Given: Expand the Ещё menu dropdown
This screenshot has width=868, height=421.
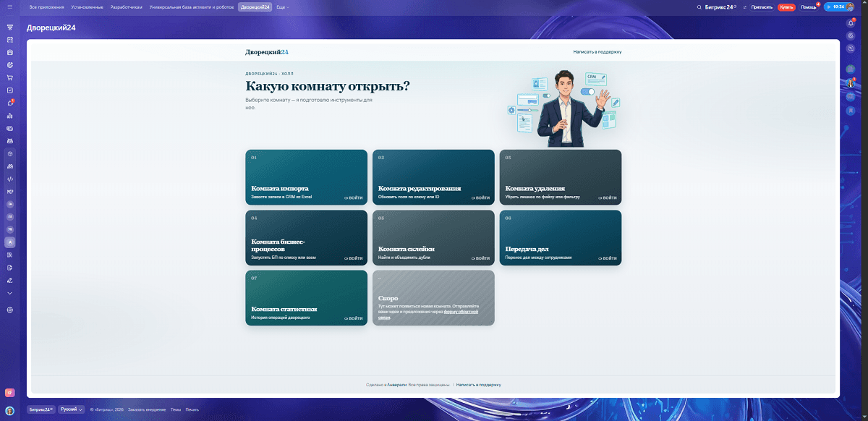Looking at the screenshot, I should click(283, 7).
